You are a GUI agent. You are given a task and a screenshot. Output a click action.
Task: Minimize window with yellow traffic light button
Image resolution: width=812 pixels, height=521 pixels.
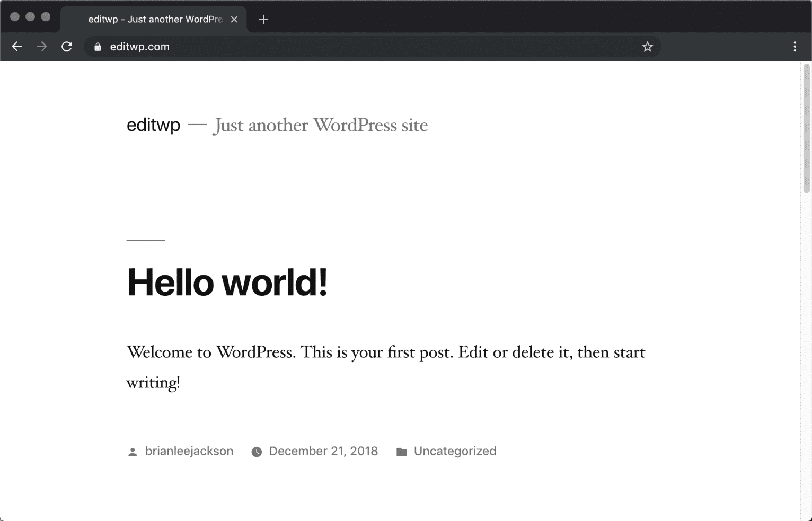(x=30, y=16)
